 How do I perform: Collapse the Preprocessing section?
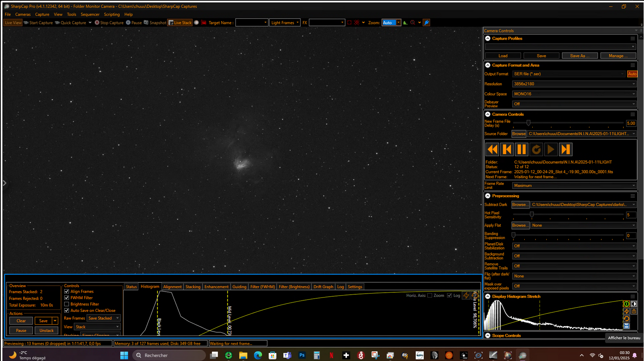[x=488, y=196]
